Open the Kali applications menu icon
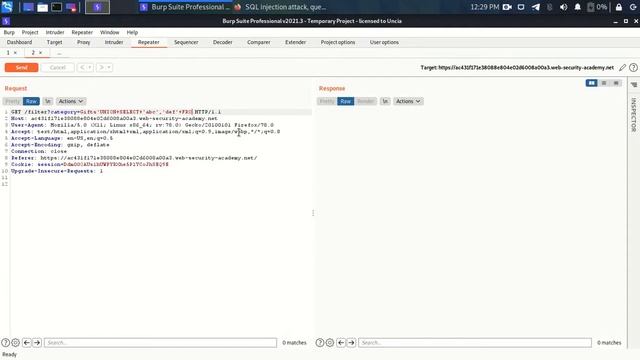This screenshot has width=640, height=360. click(x=7, y=7)
